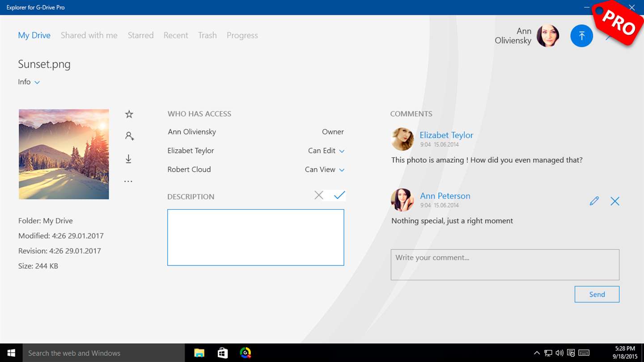Click the Sunset image thumbnail
Image resolution: width=644 pixels, height=362 pixels.
64,154
